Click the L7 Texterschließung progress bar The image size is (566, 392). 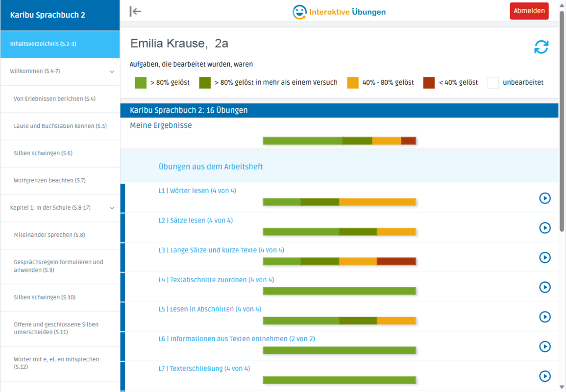[339, 380]
